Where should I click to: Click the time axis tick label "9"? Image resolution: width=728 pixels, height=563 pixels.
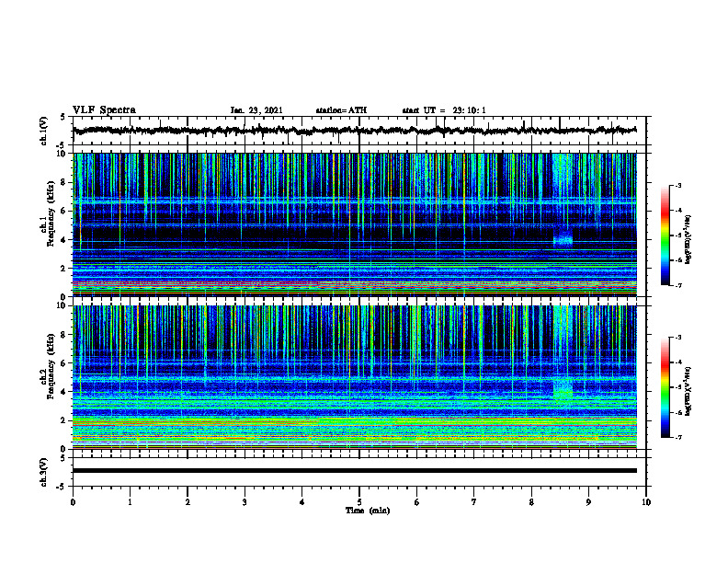point(588,502)
